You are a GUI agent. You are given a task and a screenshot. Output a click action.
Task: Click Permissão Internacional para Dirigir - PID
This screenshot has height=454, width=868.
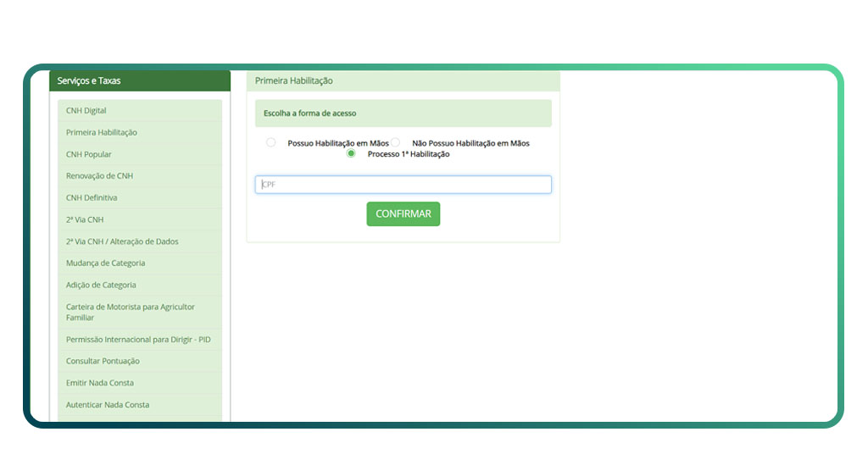138,340
